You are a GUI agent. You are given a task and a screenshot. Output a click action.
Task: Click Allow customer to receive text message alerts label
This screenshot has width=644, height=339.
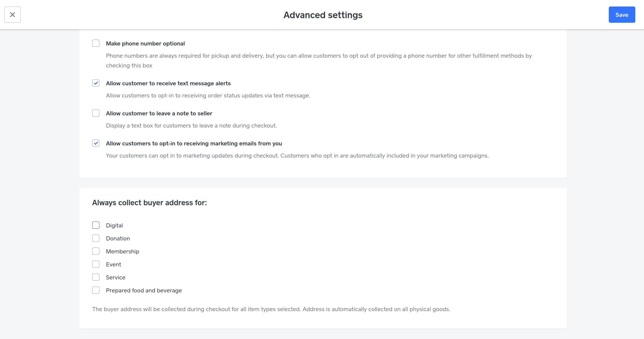[x=168, y=83]
